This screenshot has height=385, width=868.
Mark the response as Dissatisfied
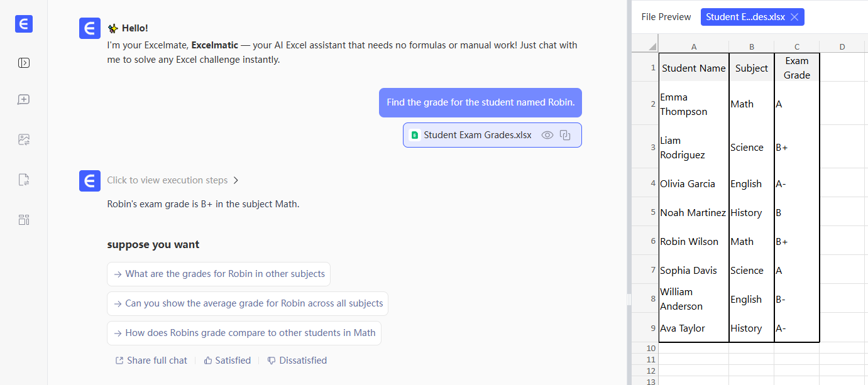tap(297, 361)
